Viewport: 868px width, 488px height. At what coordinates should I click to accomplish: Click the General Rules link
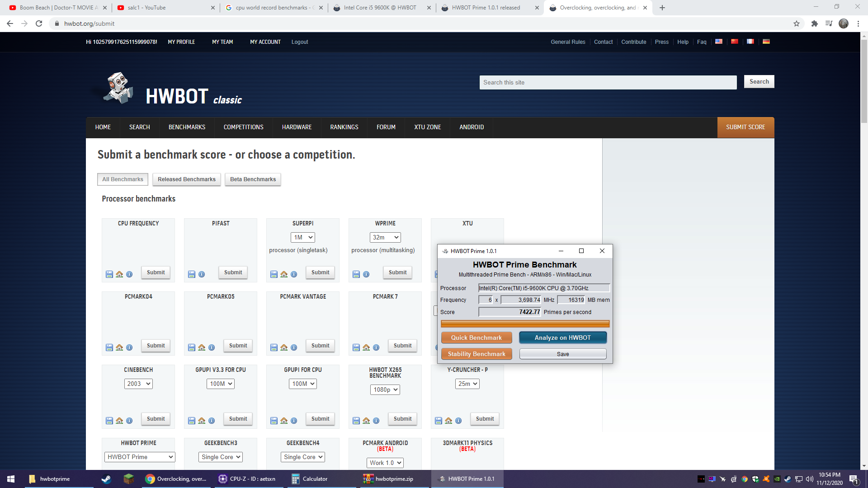point(568,42)
